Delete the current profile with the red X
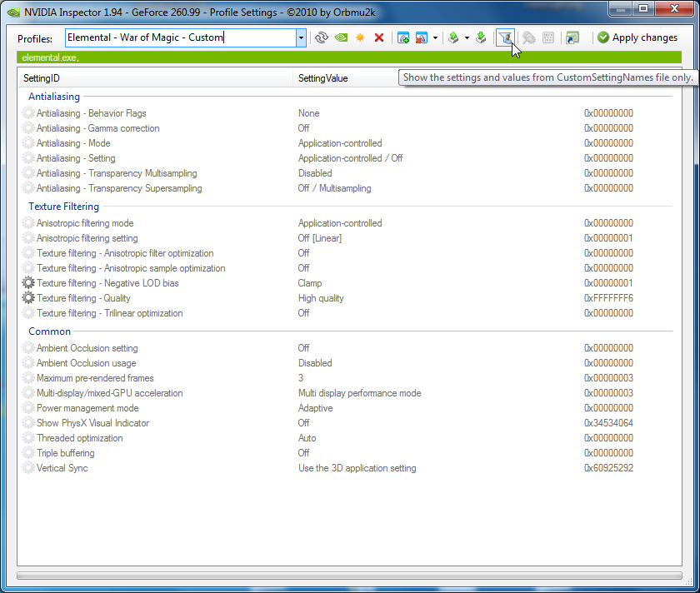 379,37
